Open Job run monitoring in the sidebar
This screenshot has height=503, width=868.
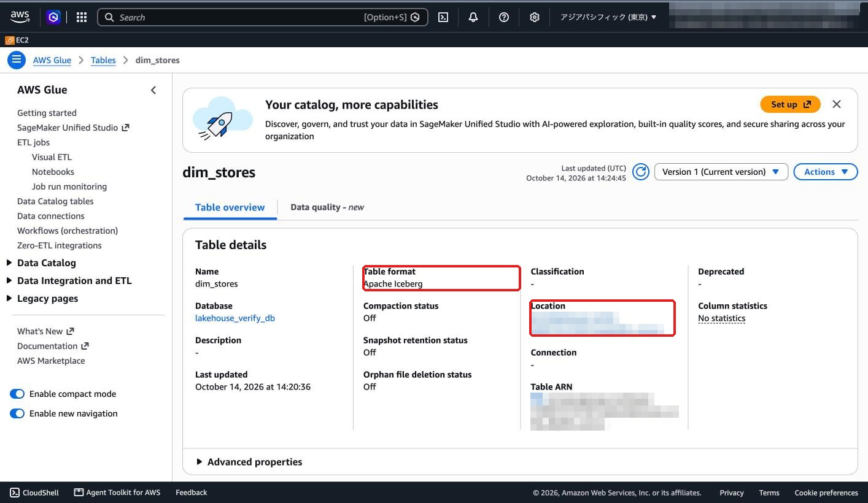point(69,186)
